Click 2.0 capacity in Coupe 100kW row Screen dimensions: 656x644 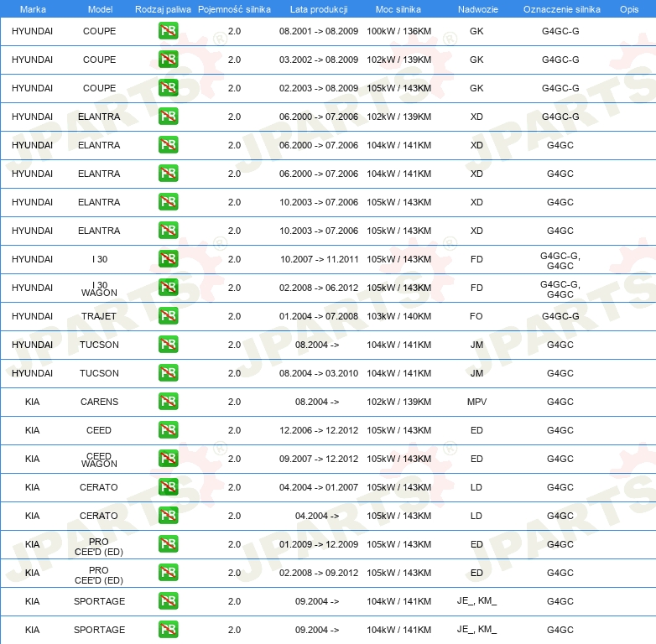click(234, 31)
